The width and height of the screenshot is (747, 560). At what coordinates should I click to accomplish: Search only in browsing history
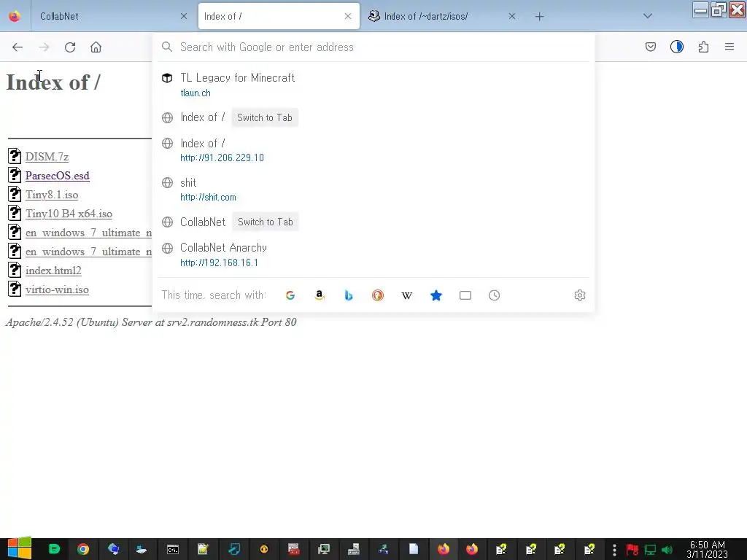point(495,295)
